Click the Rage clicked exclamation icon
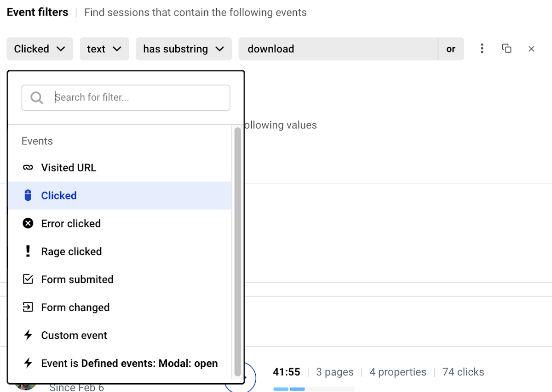This screenshot has height=392, width=552. (x=28, y=251)
